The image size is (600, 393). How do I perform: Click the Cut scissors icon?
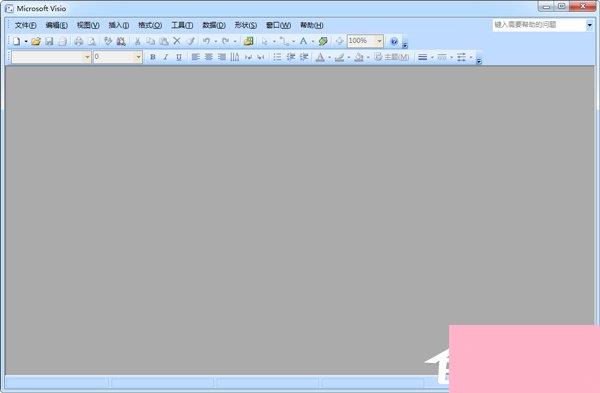[x=138, y=41]
